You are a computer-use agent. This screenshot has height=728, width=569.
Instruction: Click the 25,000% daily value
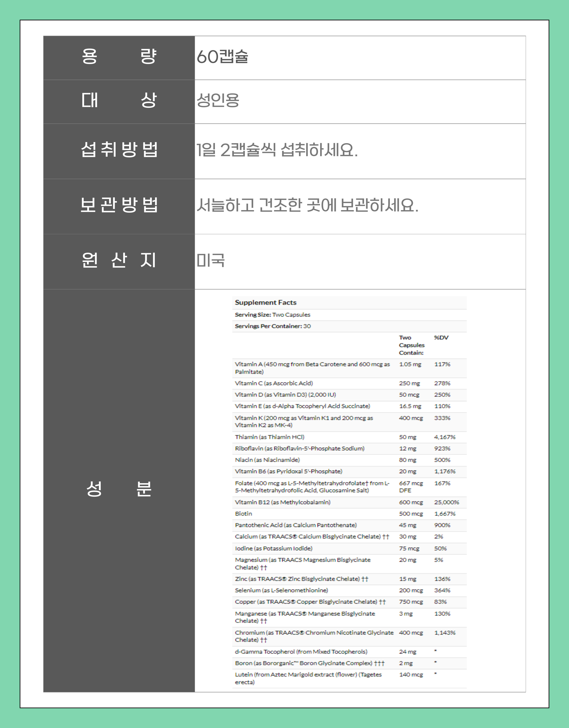click(x=447, y=502)
